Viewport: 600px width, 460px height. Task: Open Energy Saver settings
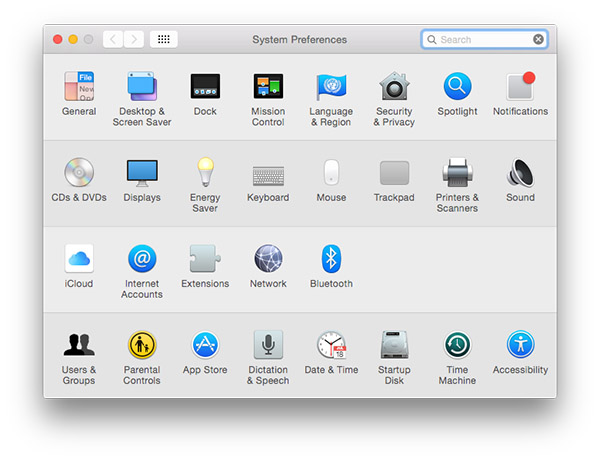click(x=205, y=174)
